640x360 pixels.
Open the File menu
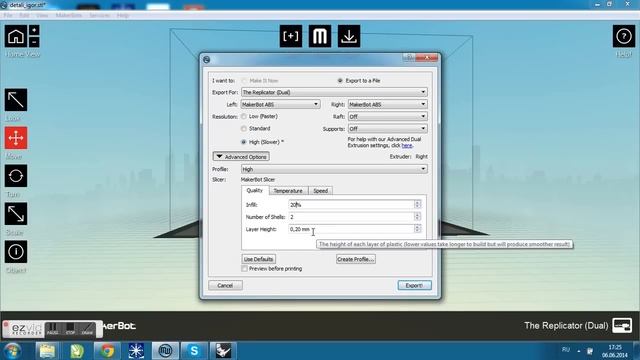pos(8,16)
